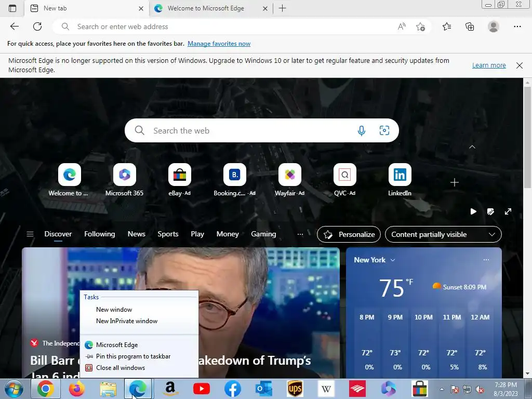Viewport: 532px width, 399px height.
Task: Open the Windows Start button
Action: (14, 389)
